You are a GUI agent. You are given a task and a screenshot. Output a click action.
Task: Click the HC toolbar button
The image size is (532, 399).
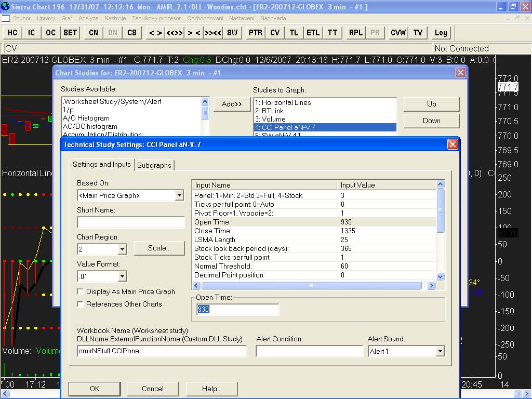12,32
